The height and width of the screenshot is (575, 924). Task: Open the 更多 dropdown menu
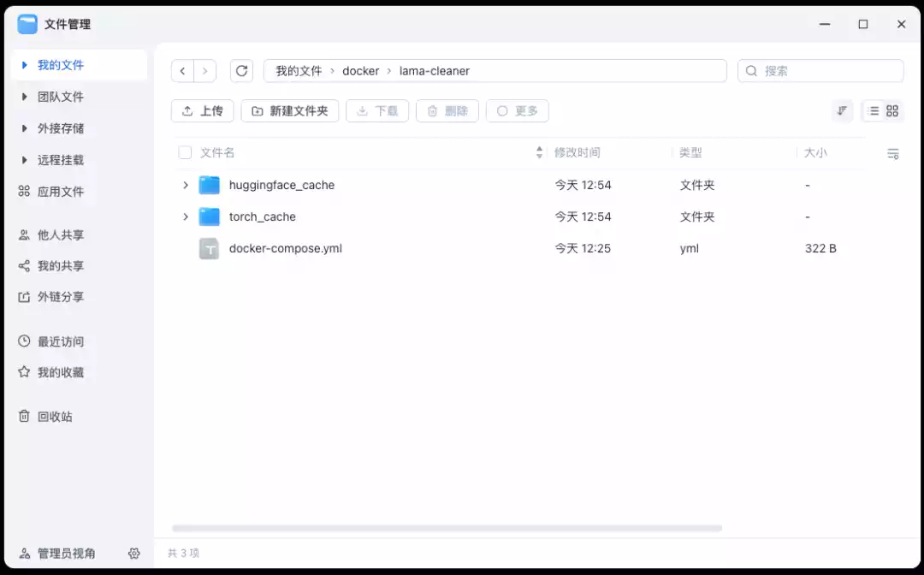[517, 110]
